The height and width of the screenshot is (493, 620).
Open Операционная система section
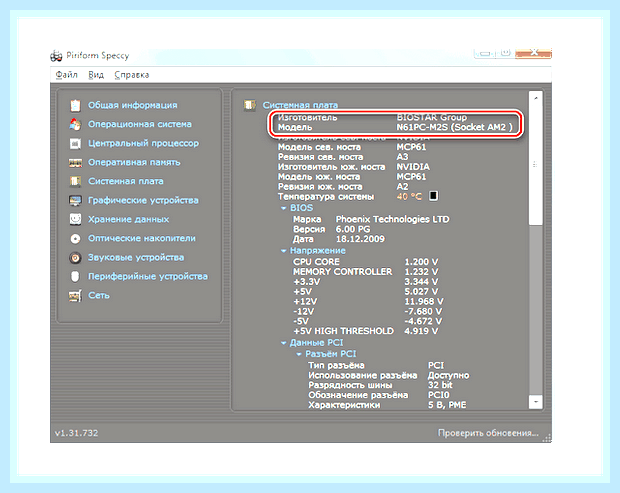point(140,124)
